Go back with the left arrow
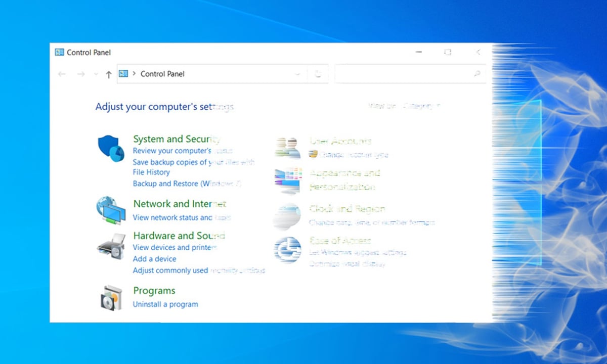 62,74
